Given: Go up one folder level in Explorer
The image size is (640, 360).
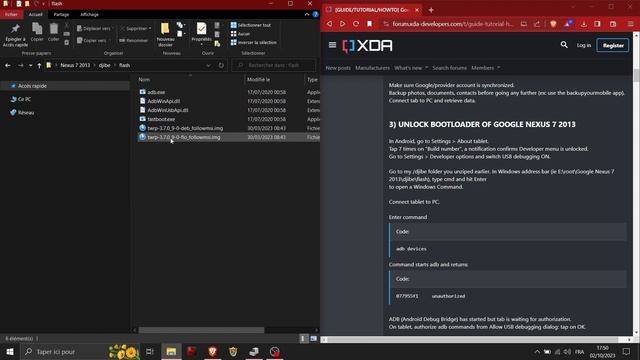Looking at the screenshot, I should pyautogui.click(x=39, y=65).
